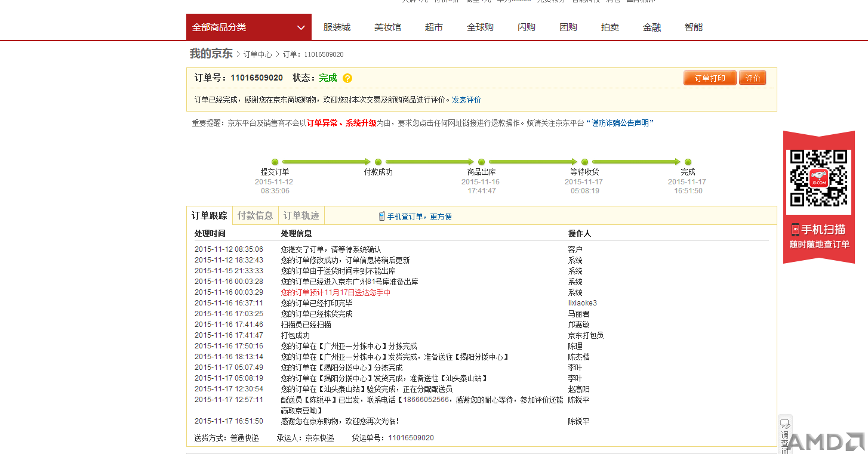Screen dimensions: 868x454
Task: Click the JD QR code image
Action: (818, 178)
